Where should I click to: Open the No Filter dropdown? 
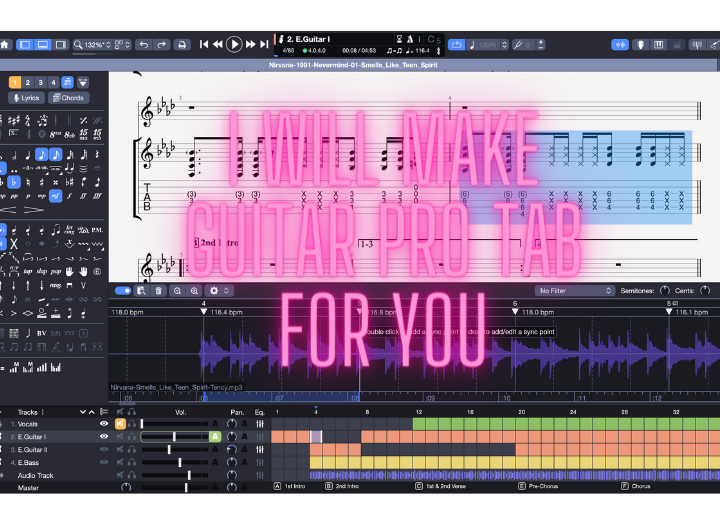coord(574,291)
